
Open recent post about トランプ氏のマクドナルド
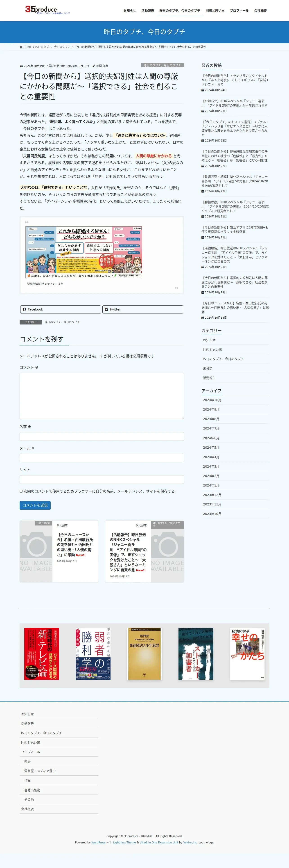coord(235,80)
